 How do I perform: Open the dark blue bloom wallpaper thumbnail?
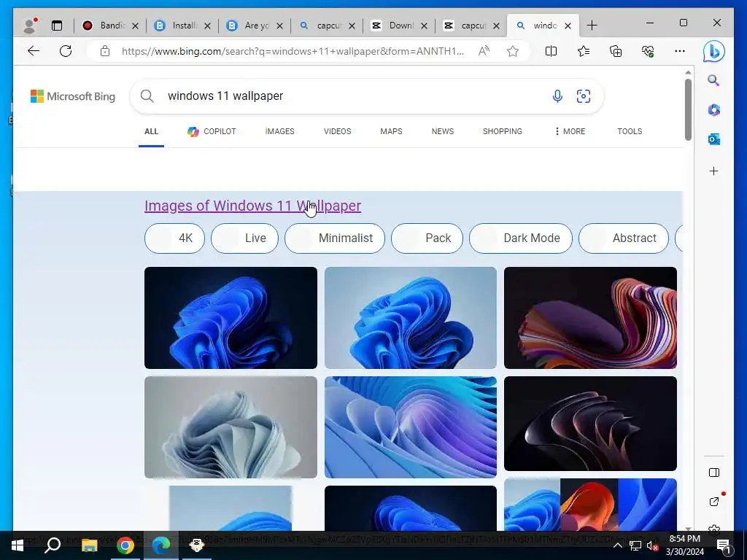click(x=231, y=318)
